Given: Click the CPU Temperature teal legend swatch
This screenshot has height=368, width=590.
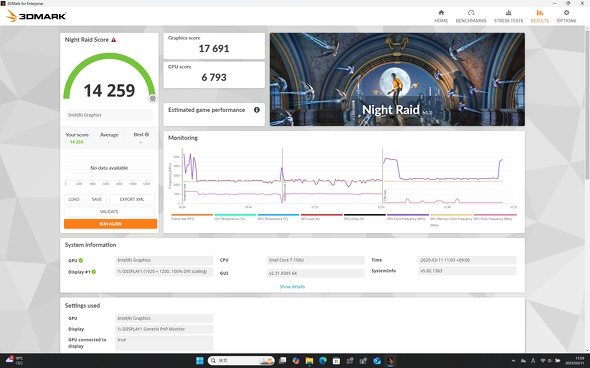Looking at the screenshot, I should point(235,215).
